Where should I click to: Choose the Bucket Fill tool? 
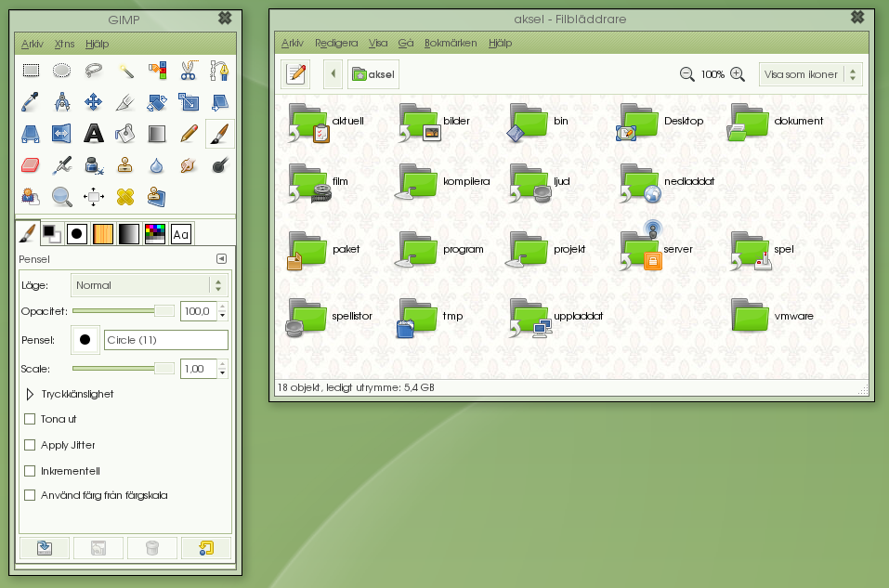(x=125, y=134)
